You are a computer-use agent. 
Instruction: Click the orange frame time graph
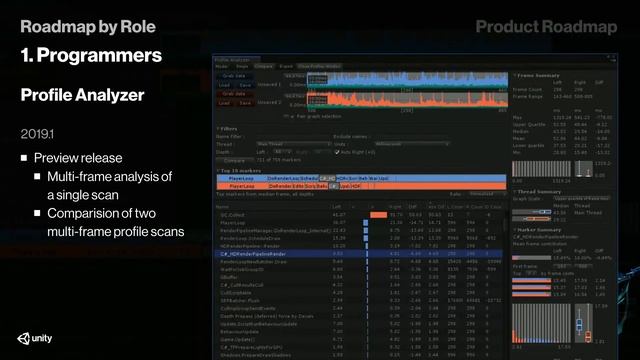point(407,100)
